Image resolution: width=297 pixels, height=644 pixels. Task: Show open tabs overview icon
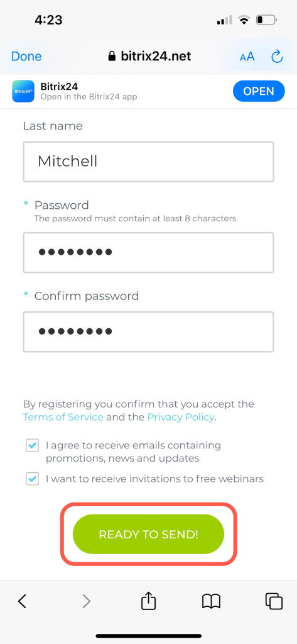274,601
